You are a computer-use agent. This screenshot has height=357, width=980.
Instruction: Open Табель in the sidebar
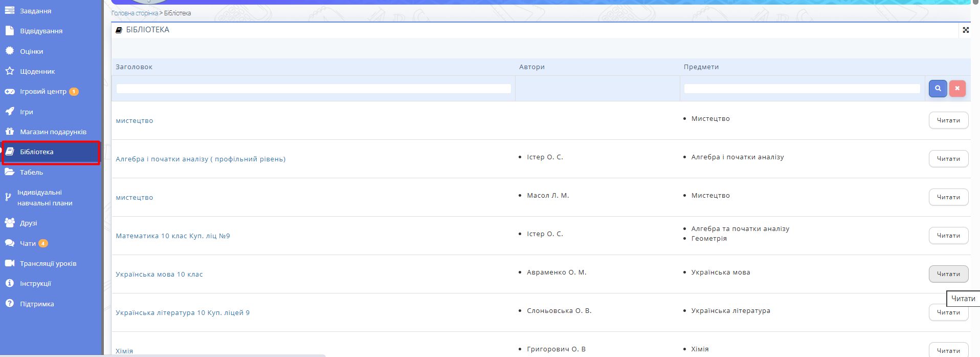(x=31, y=173)
